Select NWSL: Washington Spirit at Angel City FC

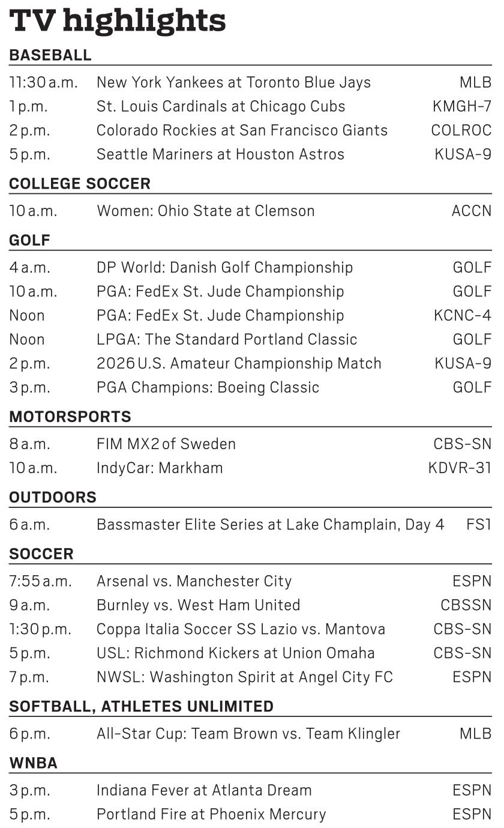click(x=245, y=677)
